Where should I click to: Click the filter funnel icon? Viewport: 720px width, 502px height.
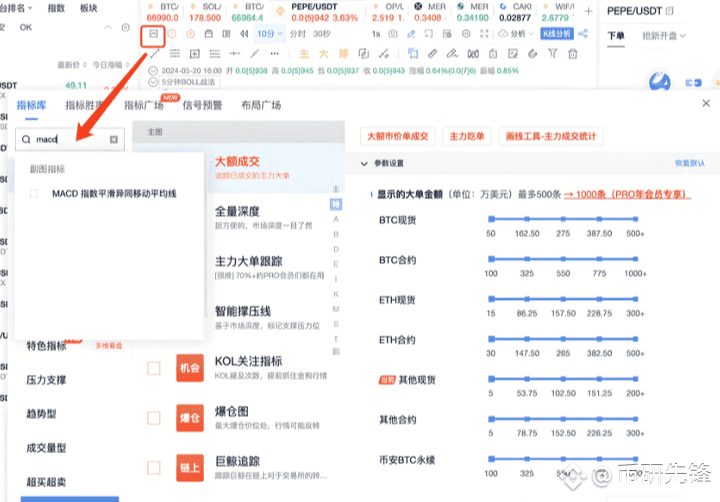tap(553, 54)
